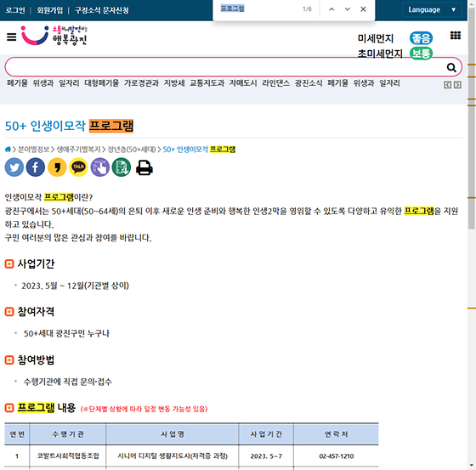This screenshot has width=476, height=470.
Task: Click the 회원가입 link
Action: (50, 10)
